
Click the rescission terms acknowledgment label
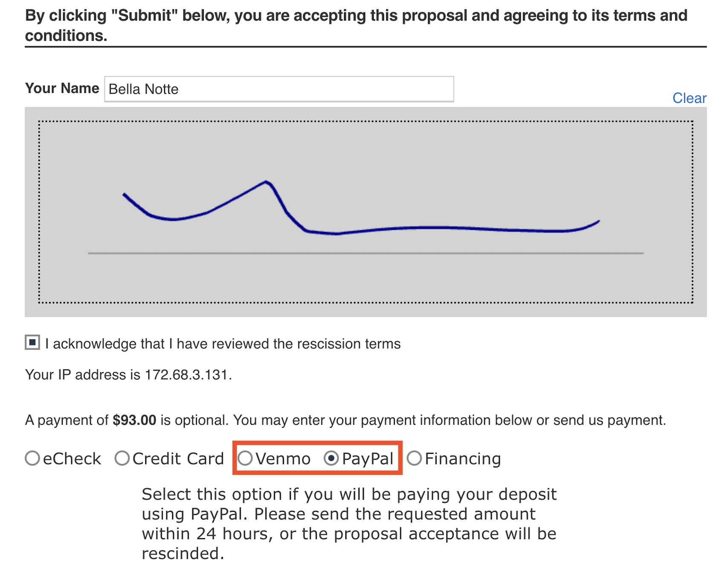(x=223, y=344)
